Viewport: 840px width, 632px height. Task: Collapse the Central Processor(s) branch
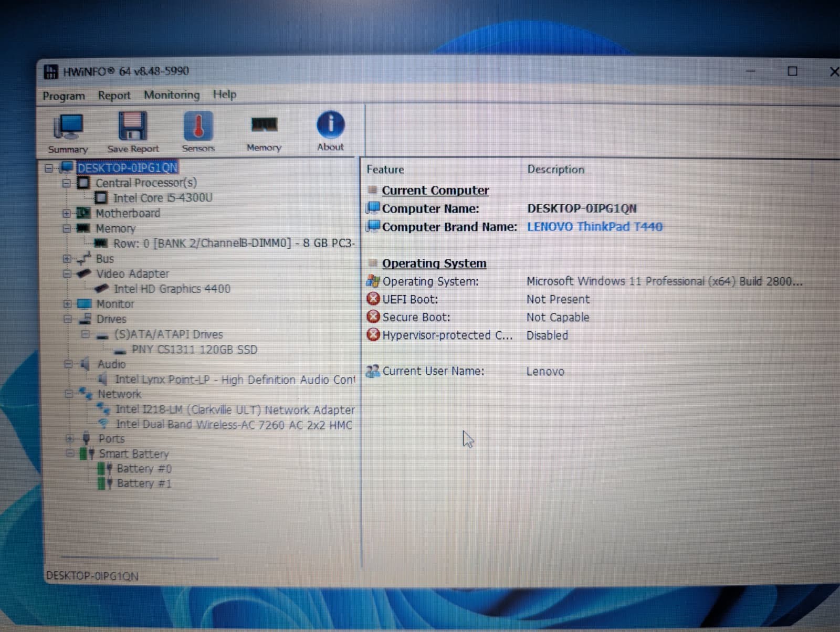click(x=66, y=183)
